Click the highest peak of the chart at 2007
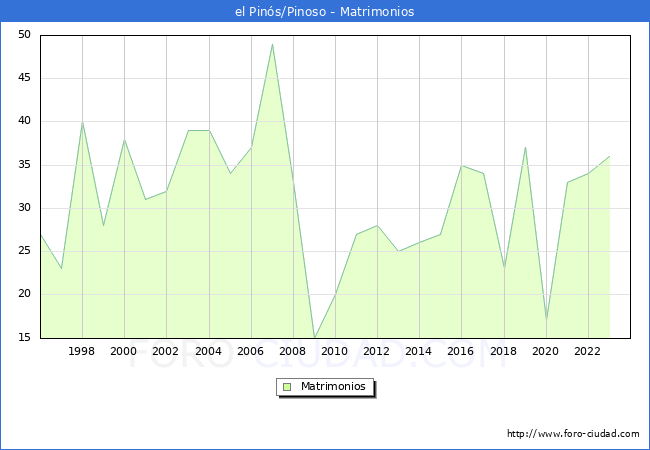The width and height of the screenshot is (650, 450). click(x=272, y=44)
